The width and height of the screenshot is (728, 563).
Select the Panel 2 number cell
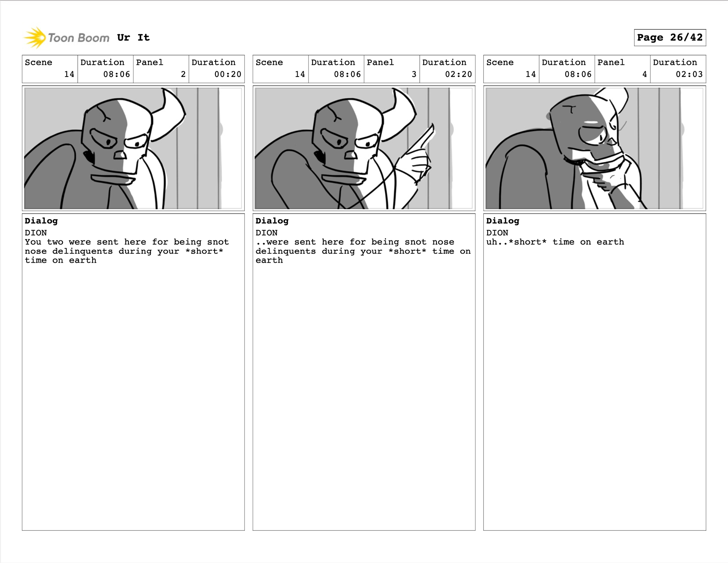(x=161, y=69)
